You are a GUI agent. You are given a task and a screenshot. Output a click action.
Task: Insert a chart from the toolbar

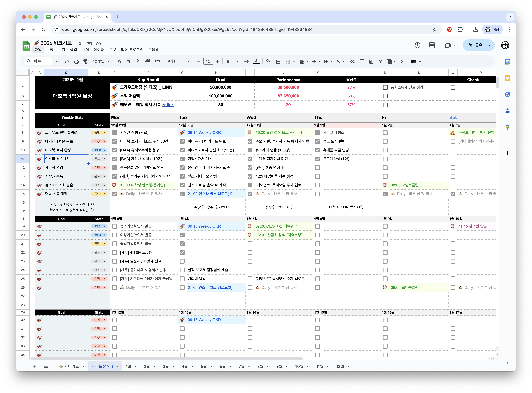point(371,61)
